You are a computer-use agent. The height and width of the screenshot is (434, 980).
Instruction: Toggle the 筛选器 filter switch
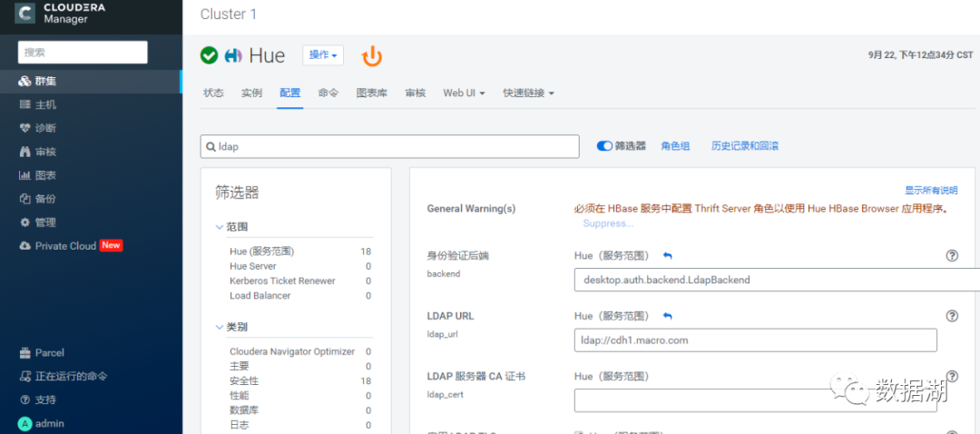(x=604, y=145)
